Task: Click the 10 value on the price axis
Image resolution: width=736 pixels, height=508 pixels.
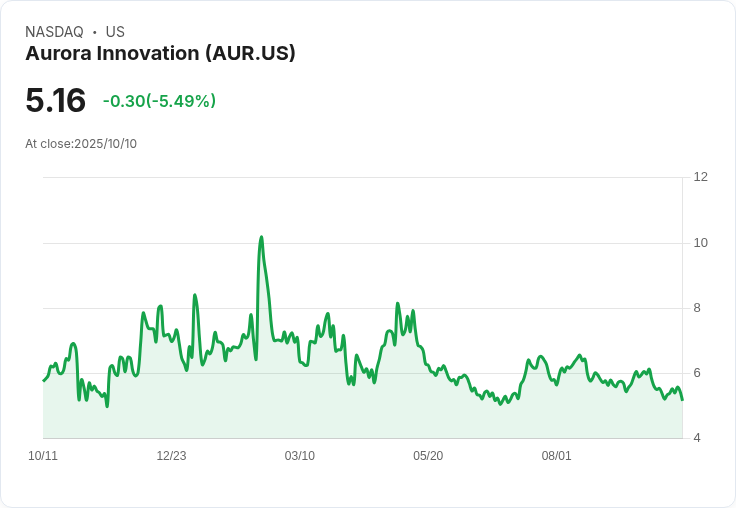Action: tap(700, 243)
